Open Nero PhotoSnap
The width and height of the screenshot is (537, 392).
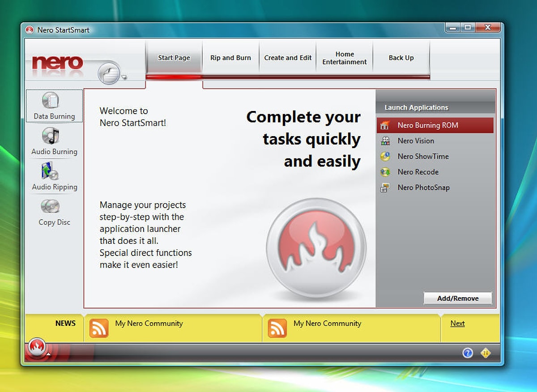423,187
